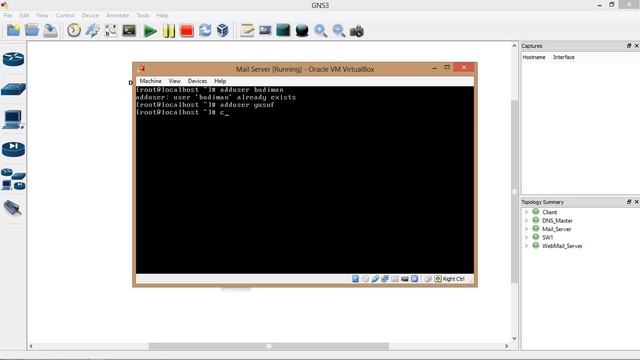Click the canvas horizontal scrollbar thumb
The height and width of the screenshot is (360, 640).
[269, 346]
